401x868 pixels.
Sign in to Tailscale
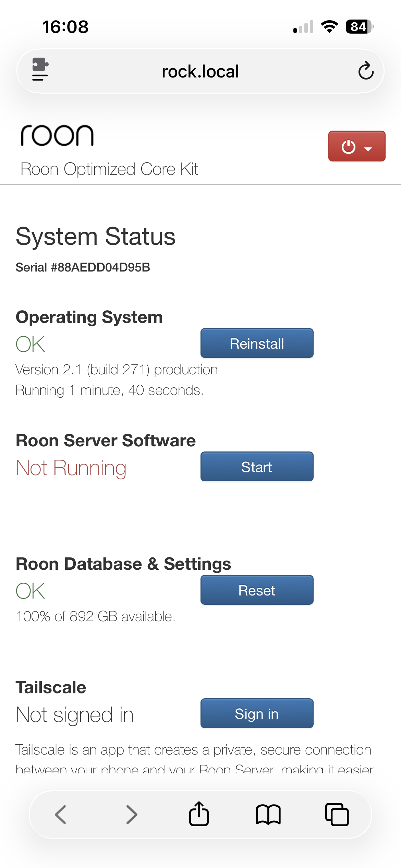tap(257, 713)
